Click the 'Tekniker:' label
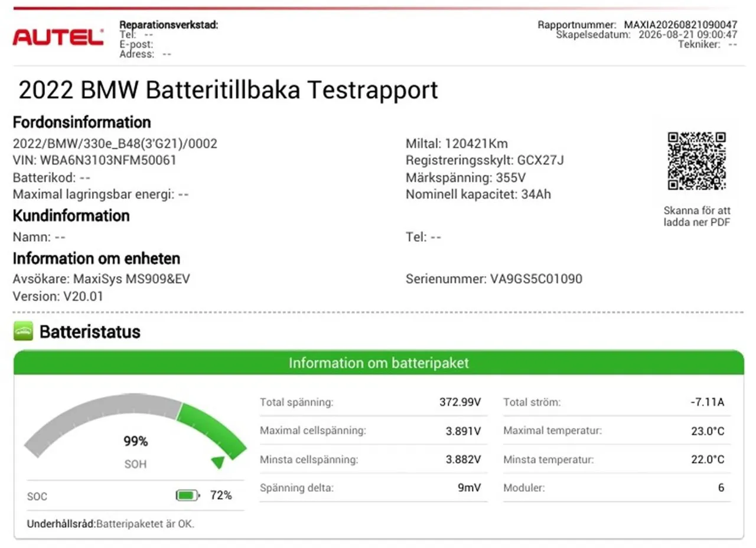Viewport: 756px width, 548px height. [x=699, y=44]
